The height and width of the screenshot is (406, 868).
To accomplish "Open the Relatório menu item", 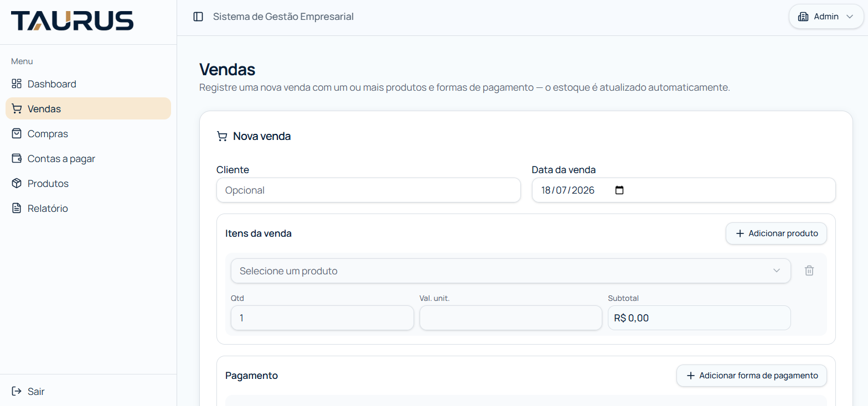I will [x=88, y=209].
